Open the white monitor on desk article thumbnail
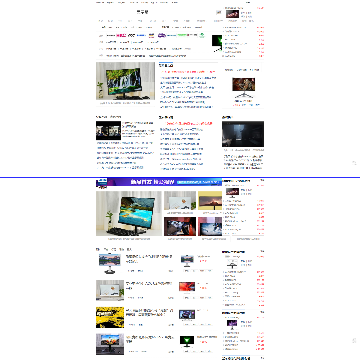 [x=110, y=290]
